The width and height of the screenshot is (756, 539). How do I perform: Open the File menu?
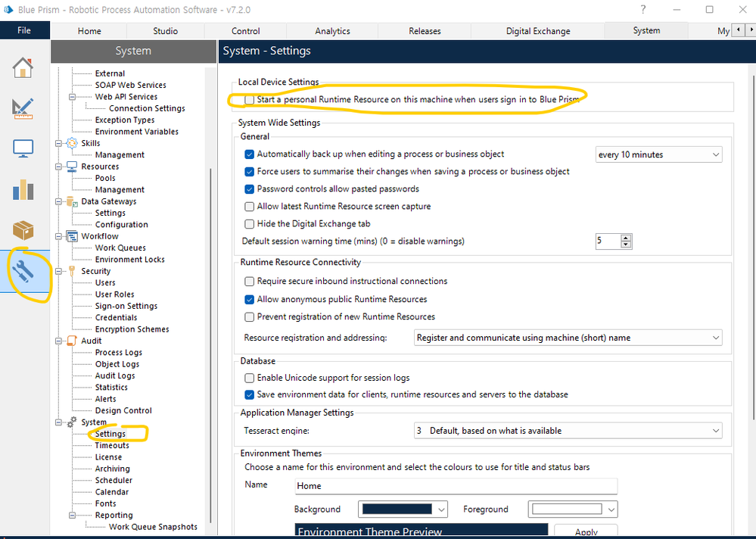pyautogui.click(x=24, y=30)
